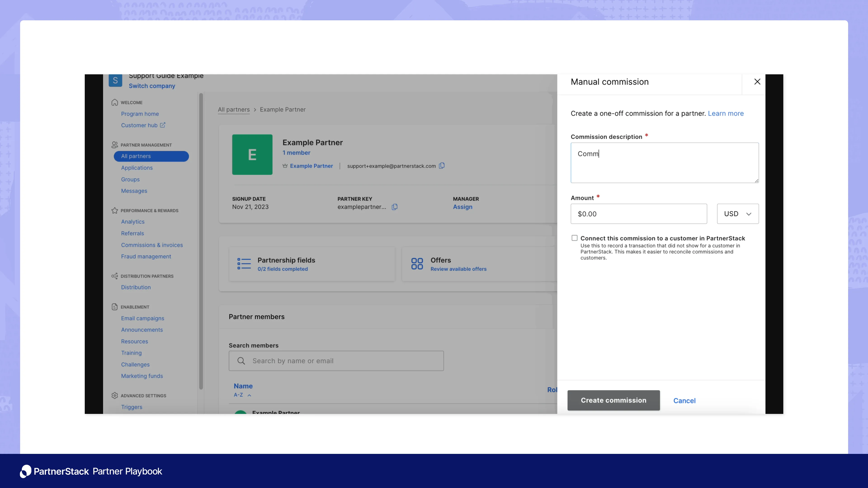
Task: Select Commissions & invoices in sidebar
Action: pos(152,245)
